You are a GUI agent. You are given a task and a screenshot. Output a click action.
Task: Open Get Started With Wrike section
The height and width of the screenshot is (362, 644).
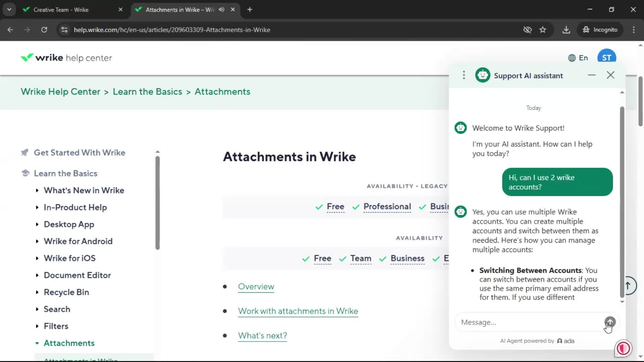pos(79,153)
